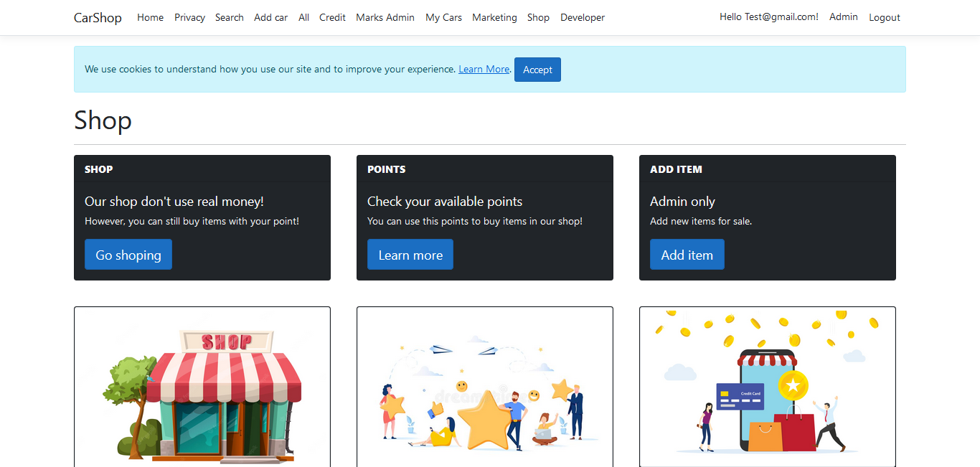This screenshot has height=467, width=980.
Task: Logout of the CarShop account
Action: click(884, 16)
